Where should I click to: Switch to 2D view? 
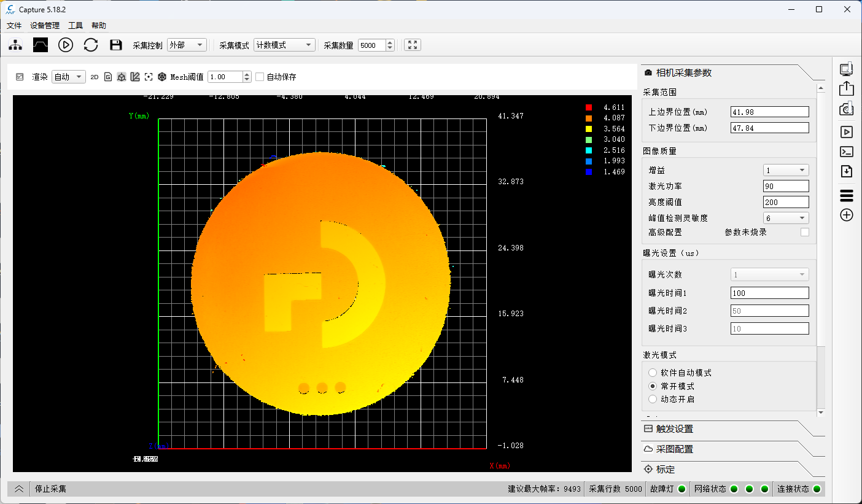[x=95, y=77]
